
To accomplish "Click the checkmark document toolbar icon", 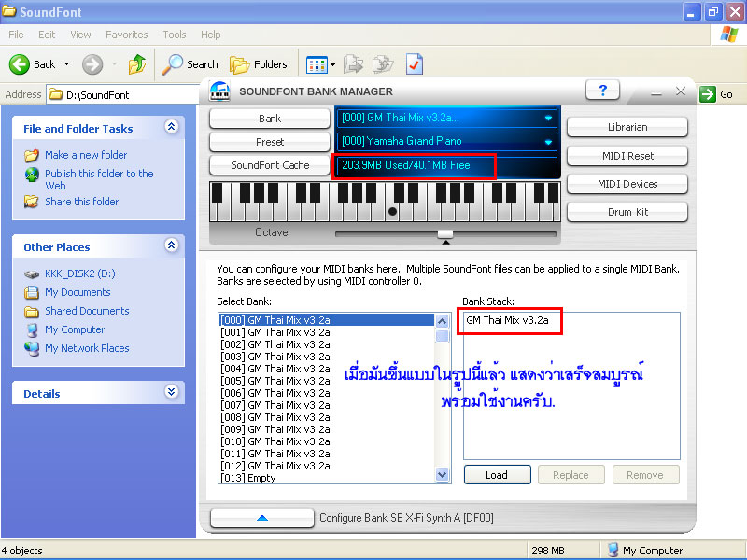I will (x=415, y=64).
